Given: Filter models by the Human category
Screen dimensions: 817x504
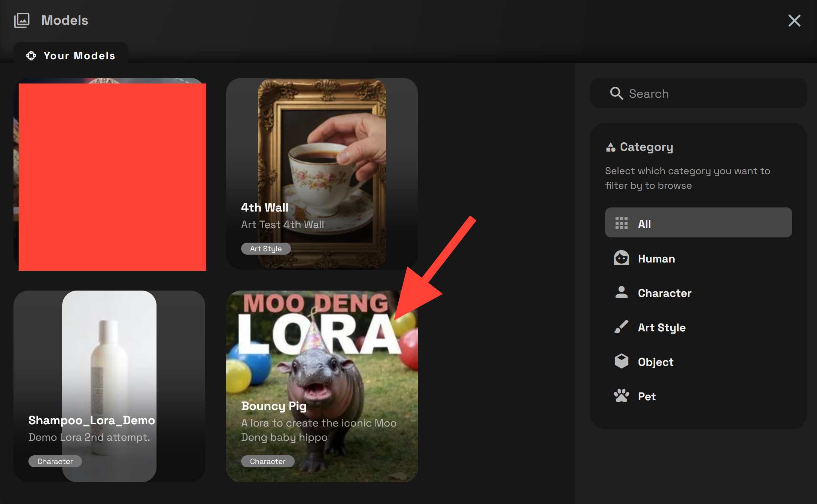Looking at the screenshot, I should pyautogui.click(x=656, y=258).
